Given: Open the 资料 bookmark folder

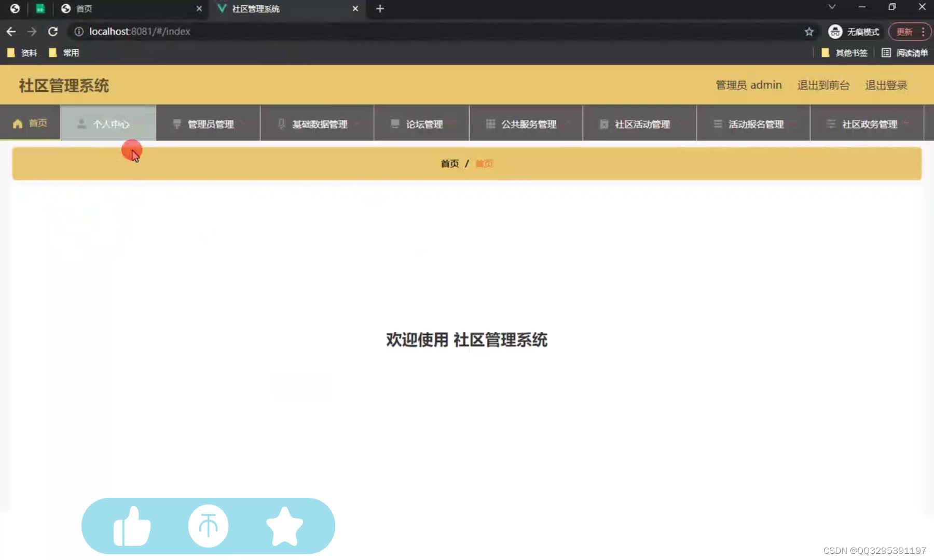Looking at the screenshot, I should 22,52.
